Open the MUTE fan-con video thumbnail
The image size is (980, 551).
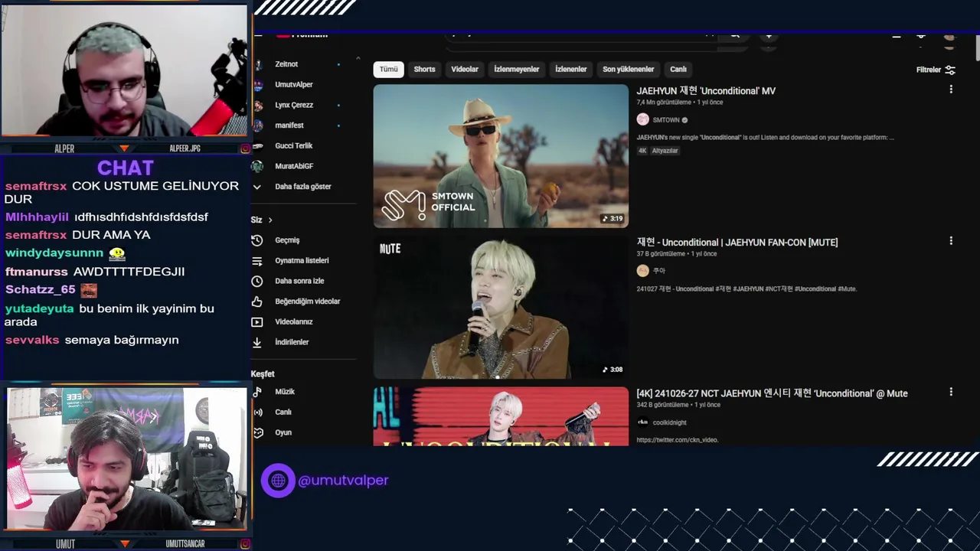(501, 307)
